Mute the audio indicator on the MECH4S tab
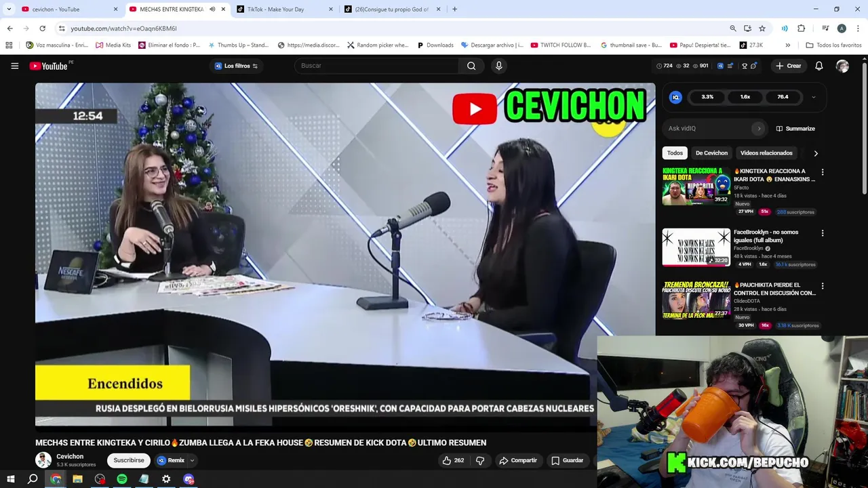The width and height of the screenshot is (868, 488). (x=212, y=9)
